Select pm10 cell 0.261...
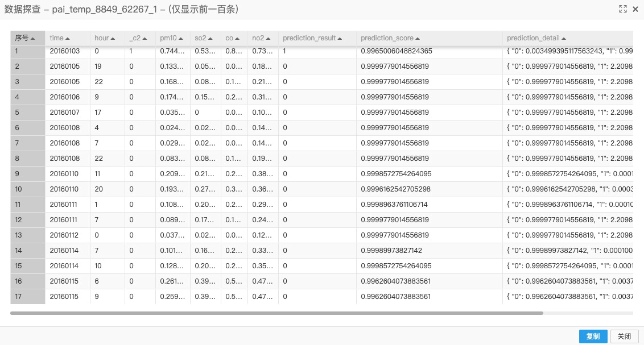Screen dimensions: 644x345 point(172,281)
